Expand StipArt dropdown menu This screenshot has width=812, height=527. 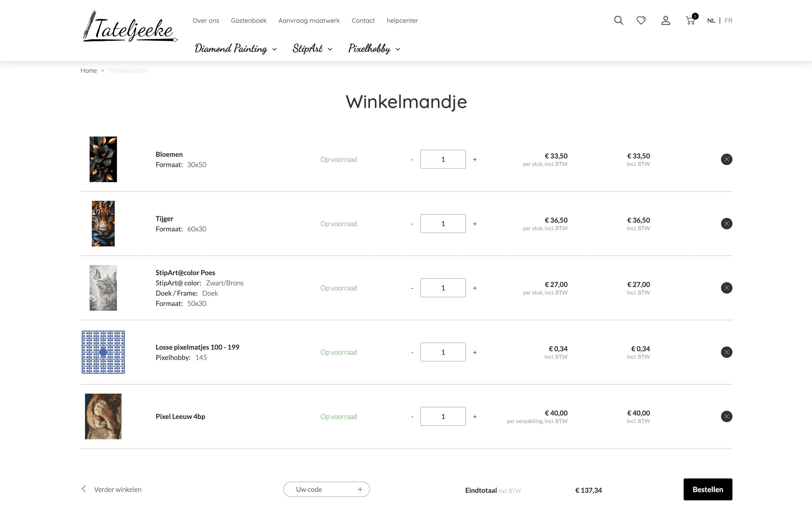[312, 49]
